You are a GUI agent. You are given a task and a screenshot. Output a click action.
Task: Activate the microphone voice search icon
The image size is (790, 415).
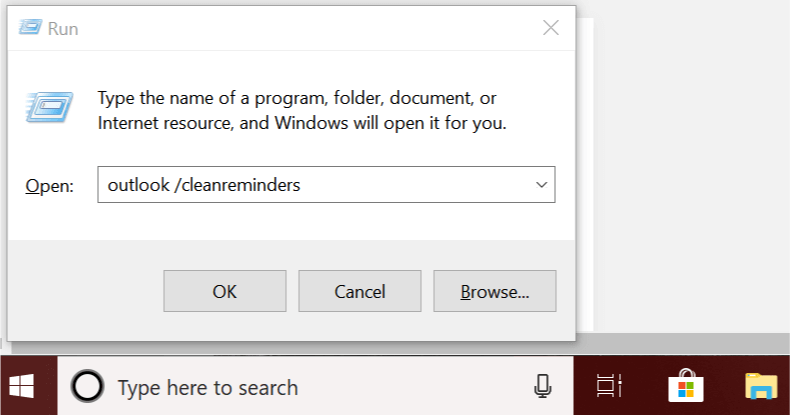(x=542, y=386)
